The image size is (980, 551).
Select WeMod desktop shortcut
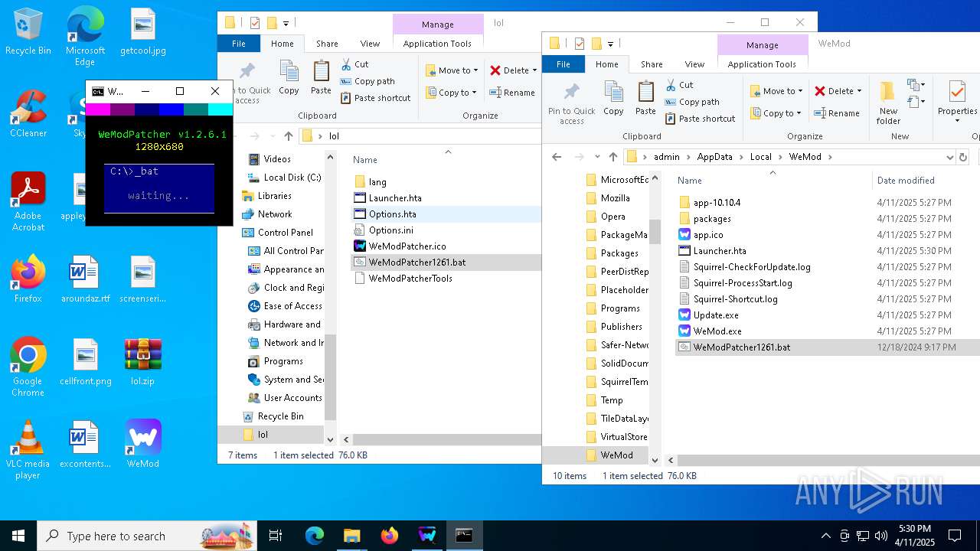point(143,444)
